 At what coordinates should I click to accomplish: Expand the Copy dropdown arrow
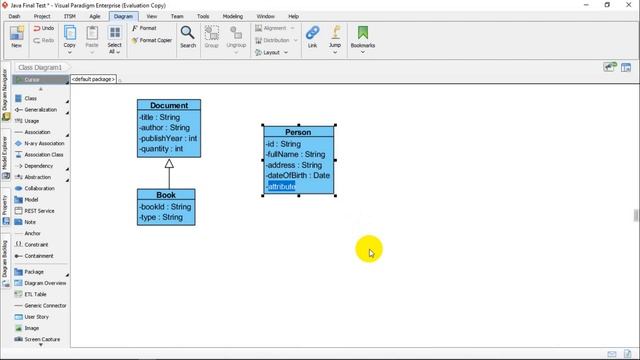tap(70, 53)
